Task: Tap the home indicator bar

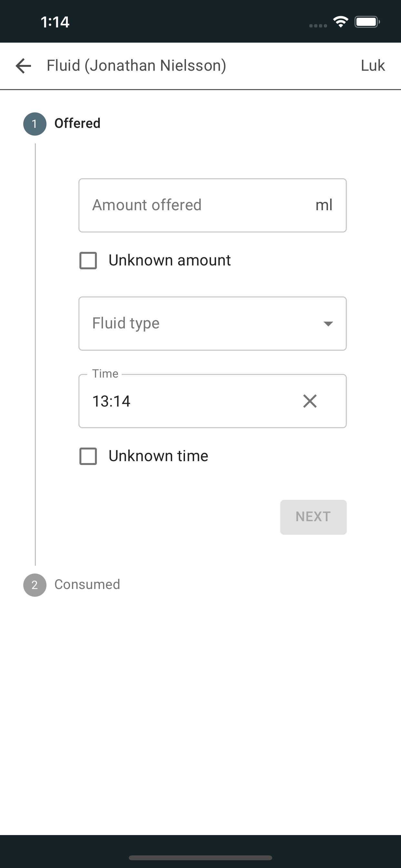Action: [x=200, y=858]
